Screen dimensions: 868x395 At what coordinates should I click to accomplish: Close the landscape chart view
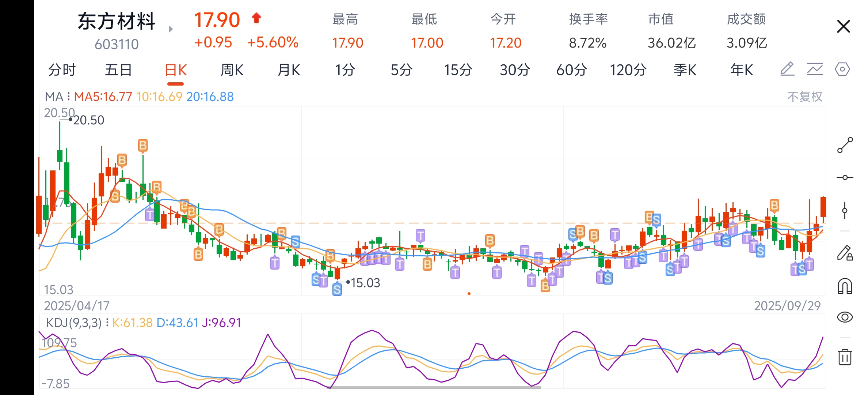click(843, 26)
